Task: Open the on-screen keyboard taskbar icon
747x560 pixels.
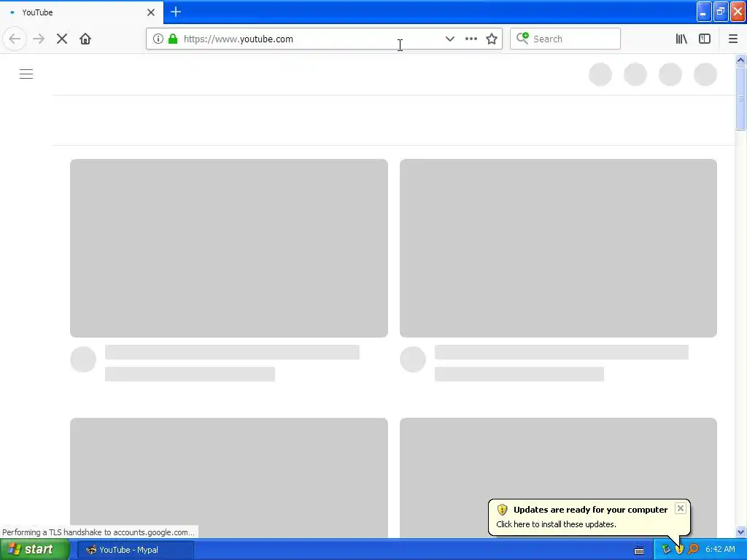Action: click(x=639, y=550)
